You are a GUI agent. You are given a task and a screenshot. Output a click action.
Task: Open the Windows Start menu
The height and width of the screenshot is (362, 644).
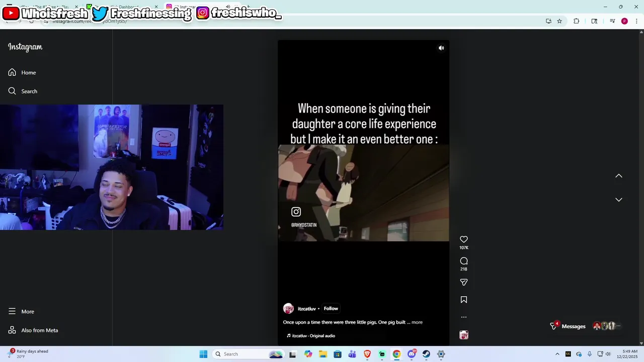pos(203,354)
